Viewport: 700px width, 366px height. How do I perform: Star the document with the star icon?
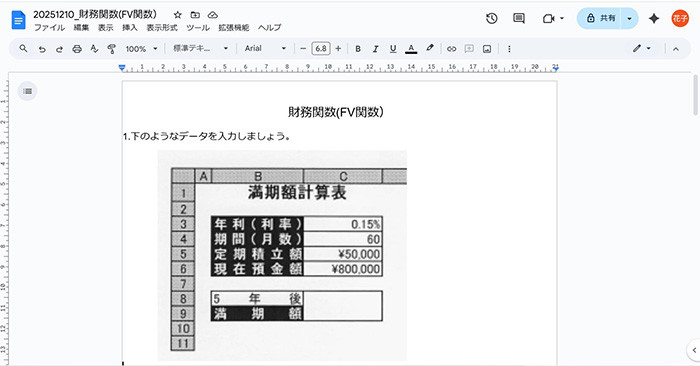178,15
